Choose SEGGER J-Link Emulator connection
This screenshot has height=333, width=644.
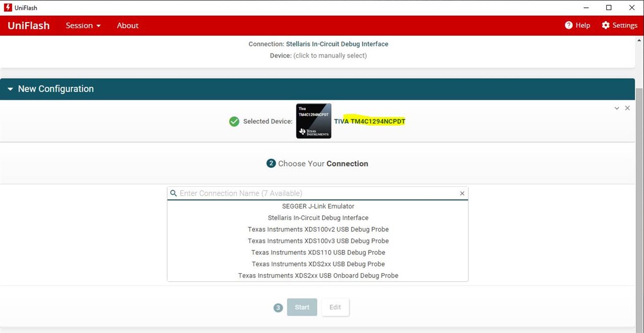(x=318, y=206)
